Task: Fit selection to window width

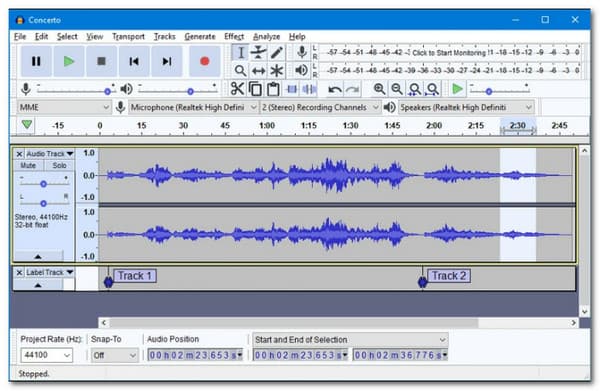Action: [415, 89]
